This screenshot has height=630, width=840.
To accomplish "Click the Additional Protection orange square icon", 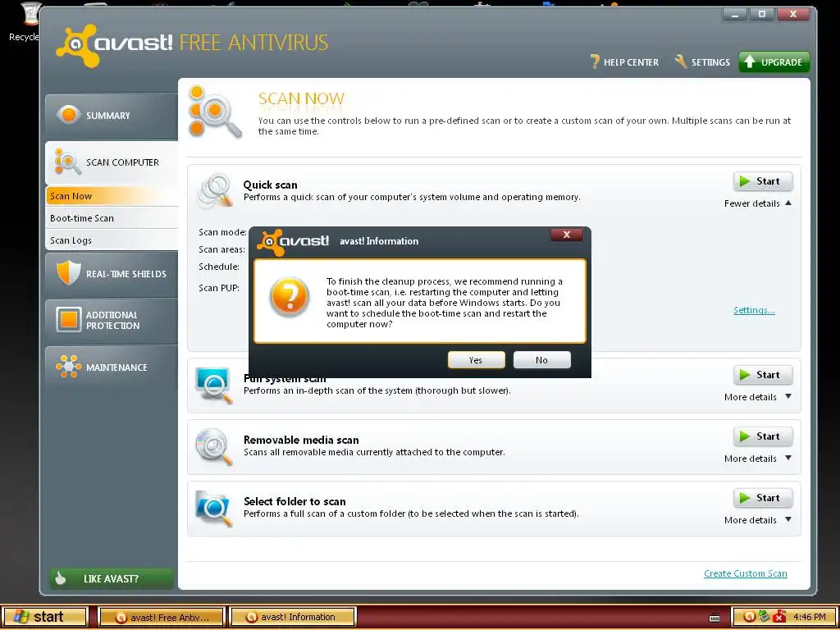I will (x=69, y=320).
